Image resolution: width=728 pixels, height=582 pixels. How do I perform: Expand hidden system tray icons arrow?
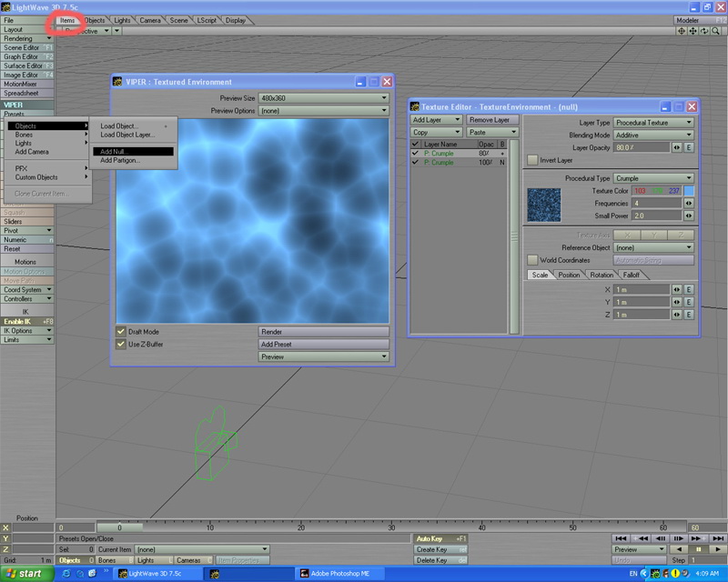[x=643, y=574]
